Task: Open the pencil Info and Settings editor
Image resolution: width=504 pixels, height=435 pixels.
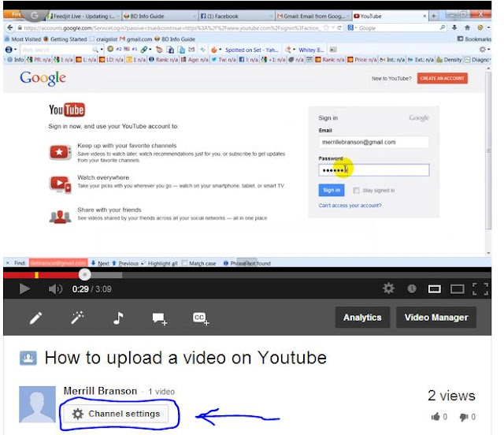Action: pos(35,318)
